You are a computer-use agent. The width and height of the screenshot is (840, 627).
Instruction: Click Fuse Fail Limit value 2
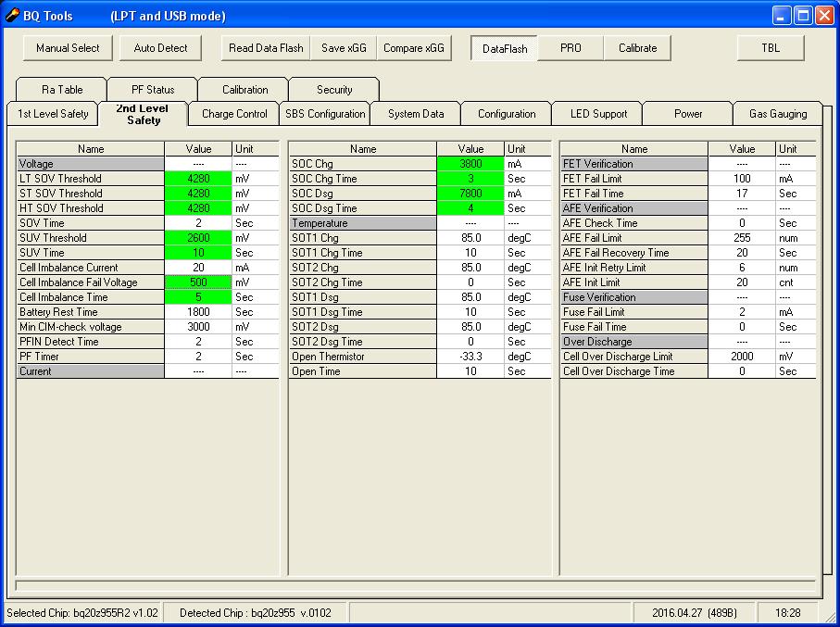[x=742, y=312]
